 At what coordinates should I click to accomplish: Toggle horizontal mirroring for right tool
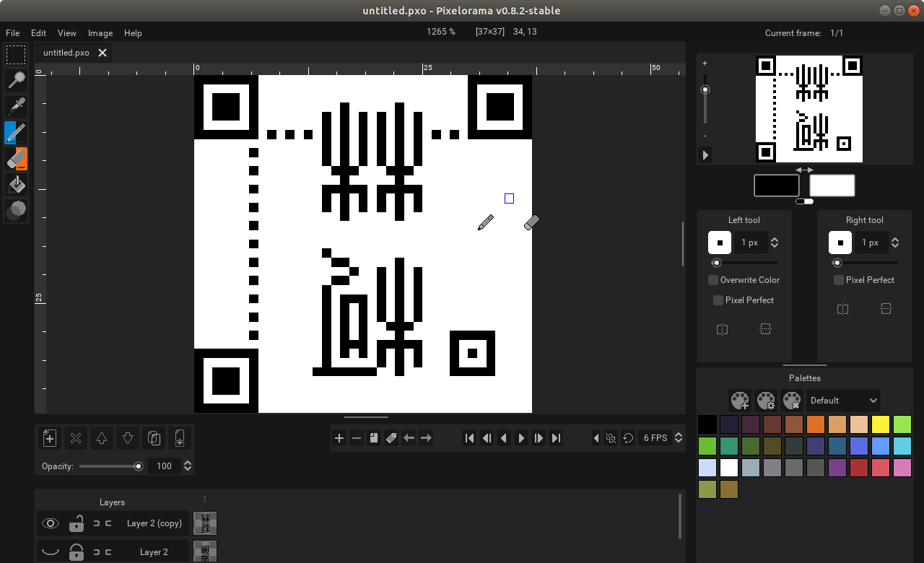click(842, 309)
